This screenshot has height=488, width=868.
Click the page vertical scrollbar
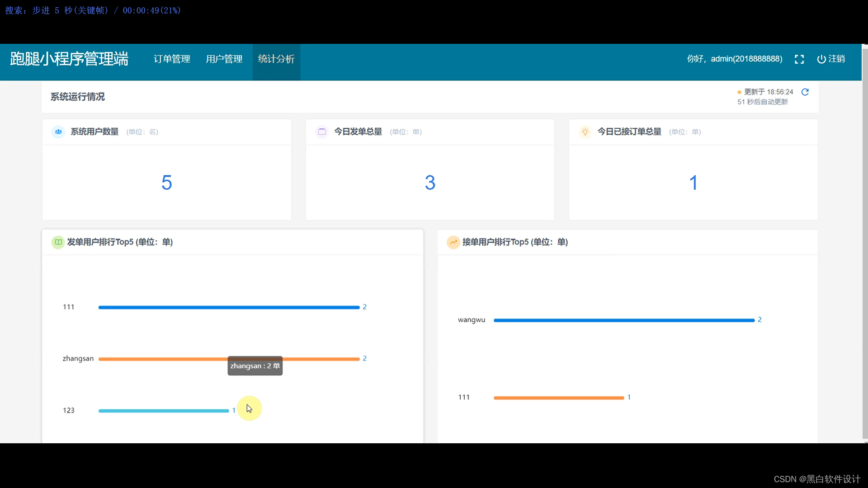click(865, 243)
